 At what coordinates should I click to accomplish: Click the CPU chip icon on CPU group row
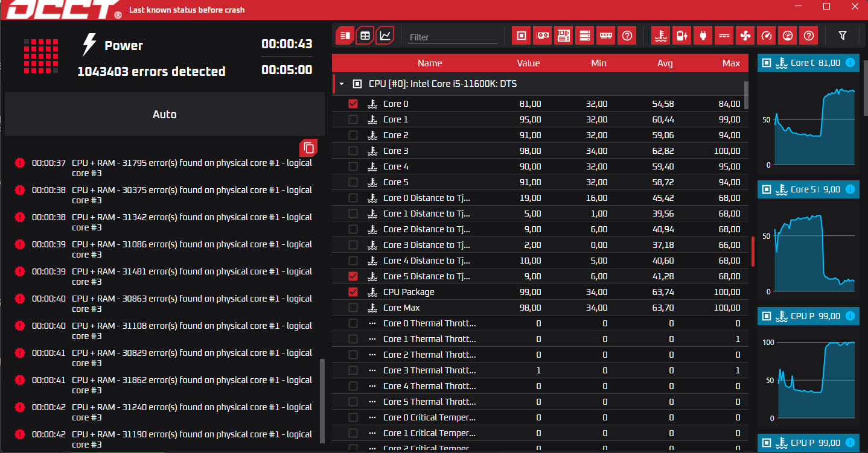click(x=357, y=84)
